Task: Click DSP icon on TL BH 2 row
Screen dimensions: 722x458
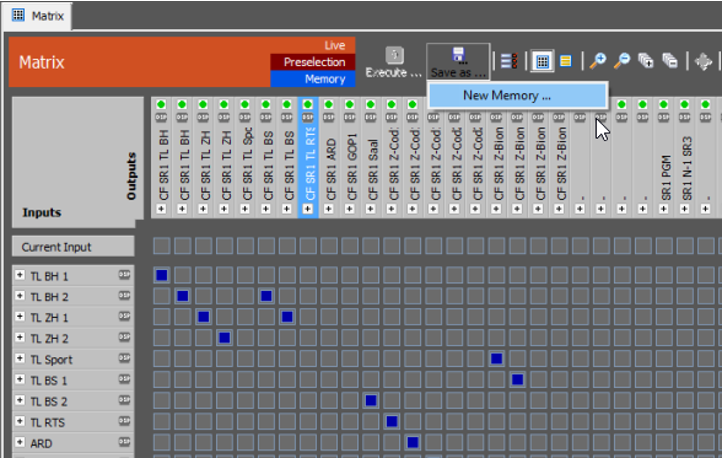Action: click(124, 296)
